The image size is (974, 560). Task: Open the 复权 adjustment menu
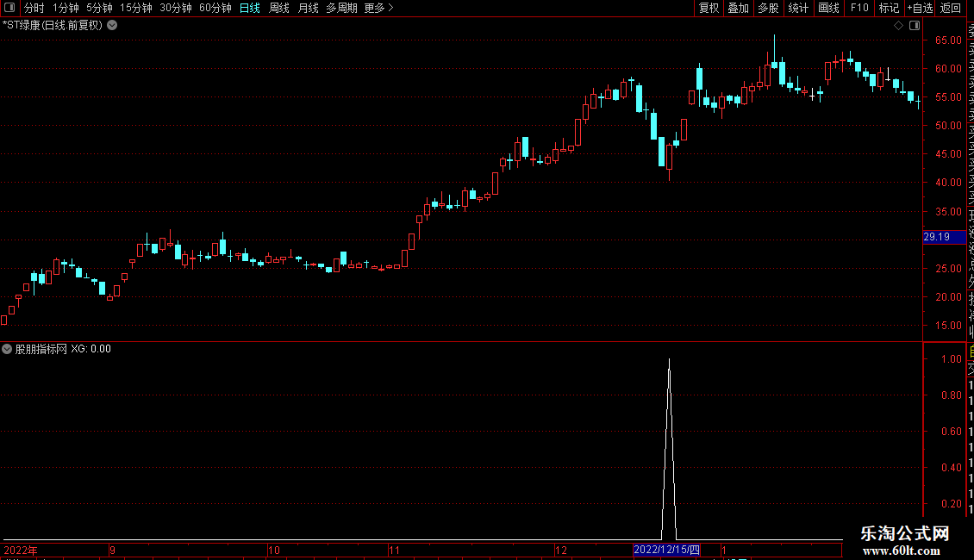click(x=709, y=8)
